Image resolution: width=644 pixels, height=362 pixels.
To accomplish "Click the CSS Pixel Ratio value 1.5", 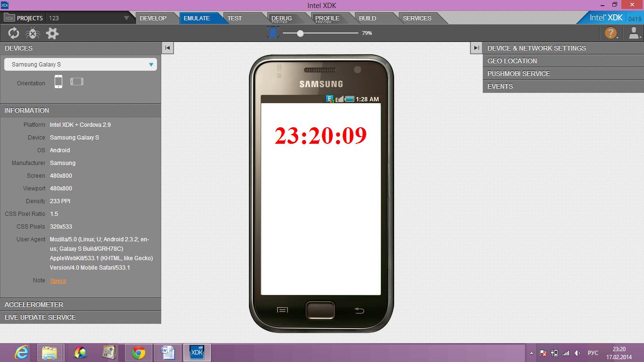I will (x=54, y=214).
